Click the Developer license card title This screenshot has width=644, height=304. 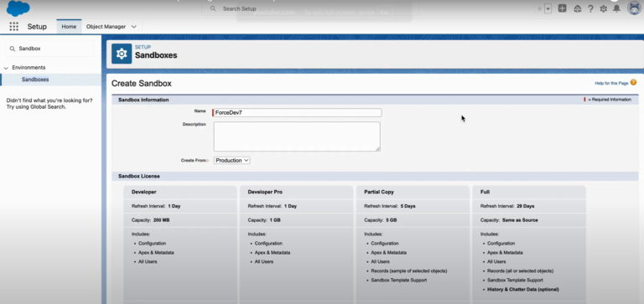[x=143, y=192]
